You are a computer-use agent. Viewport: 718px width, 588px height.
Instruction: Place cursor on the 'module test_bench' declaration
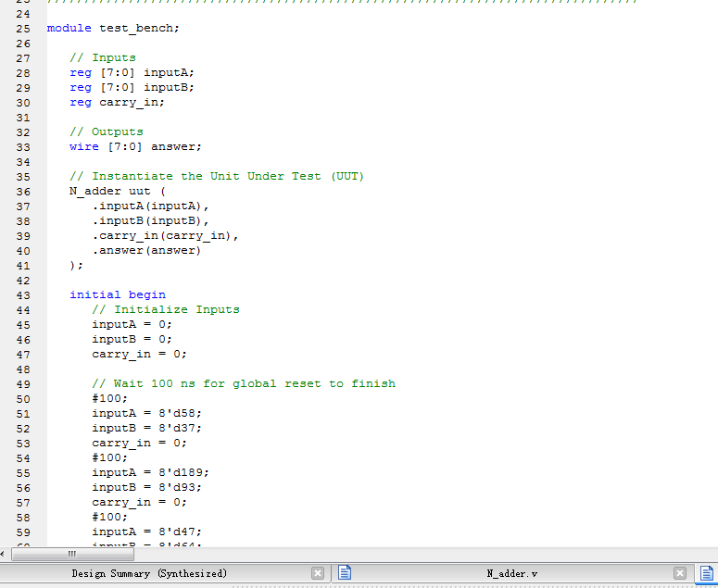pos(113,28)
